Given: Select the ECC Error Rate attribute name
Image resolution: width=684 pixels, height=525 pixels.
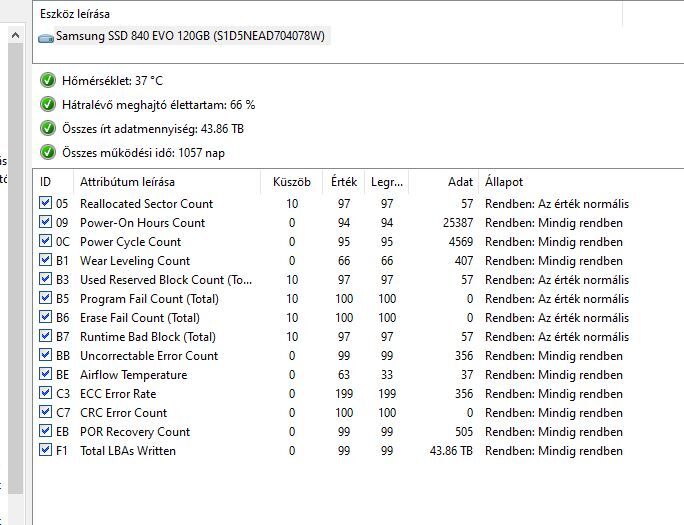Looking at the screenshot, I should [x=118, y=394].
